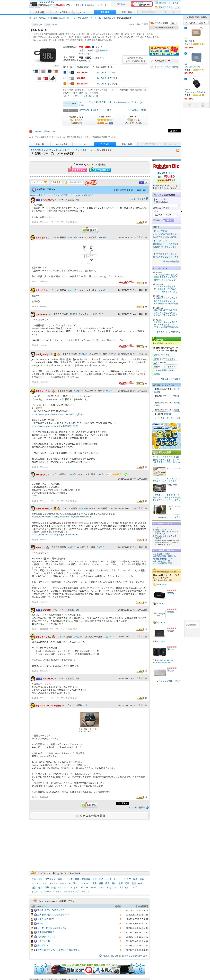The width and height of the screenshot is (210, 980).
Task: Open the mercari.com search link
Action: tap(62, 517)
